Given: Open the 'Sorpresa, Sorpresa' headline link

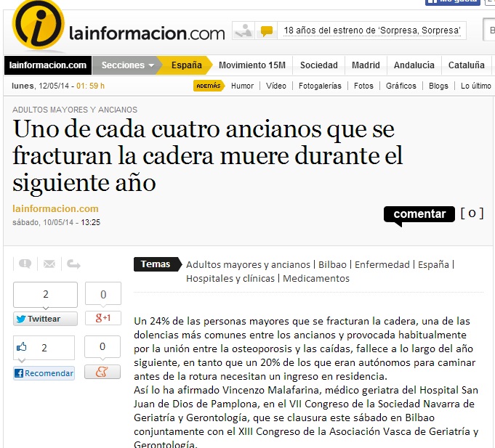Looking at the screenshot, I should (x=372, y=30).
